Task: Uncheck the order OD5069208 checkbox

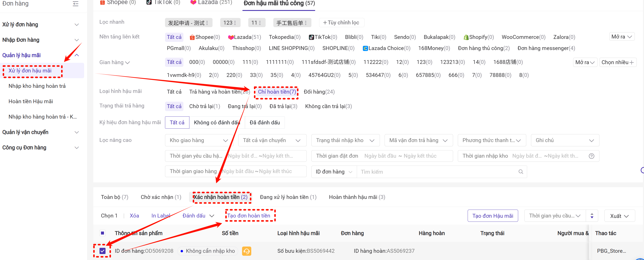Action: [x=103, y=251]
